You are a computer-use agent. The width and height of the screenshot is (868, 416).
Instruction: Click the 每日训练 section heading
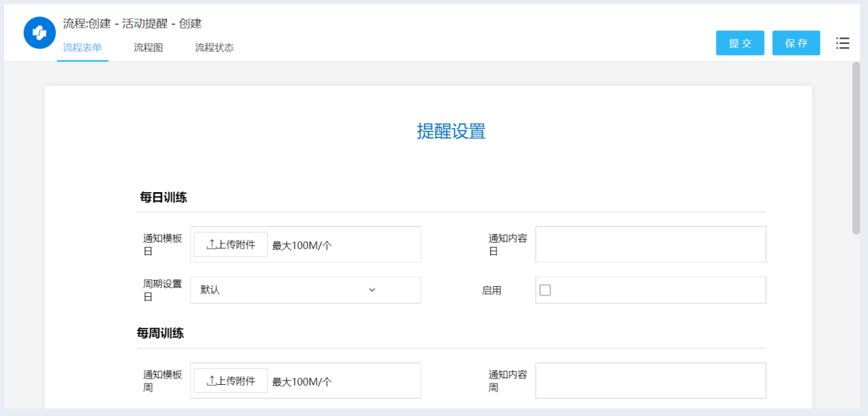[x=164, y=198]
